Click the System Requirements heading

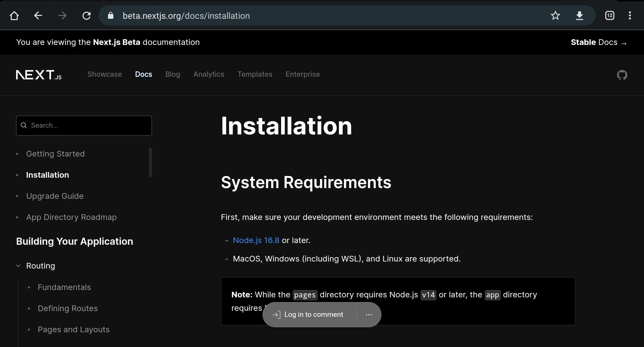(306, 182)
